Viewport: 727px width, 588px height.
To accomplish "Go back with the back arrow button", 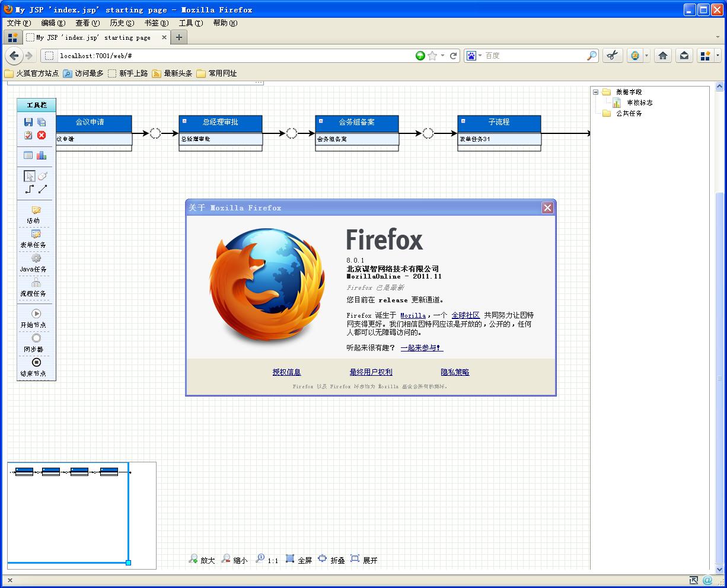I will click(14, 56).
